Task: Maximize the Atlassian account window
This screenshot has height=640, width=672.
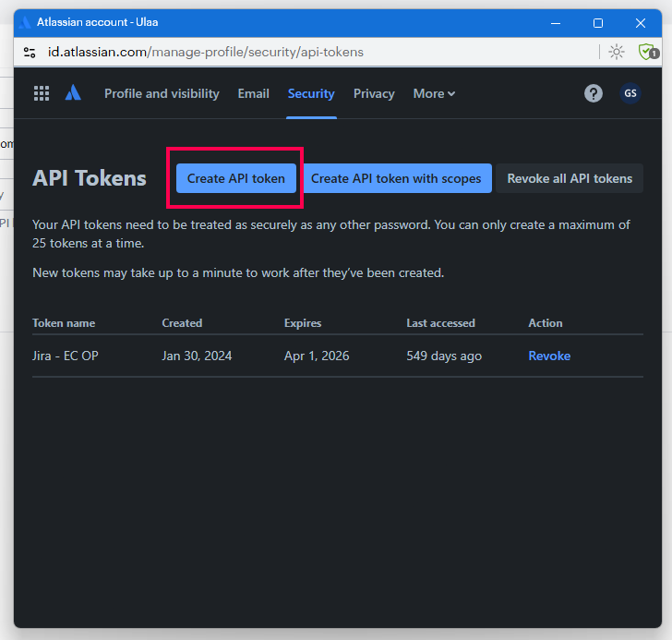Action: tap(598, 23)
